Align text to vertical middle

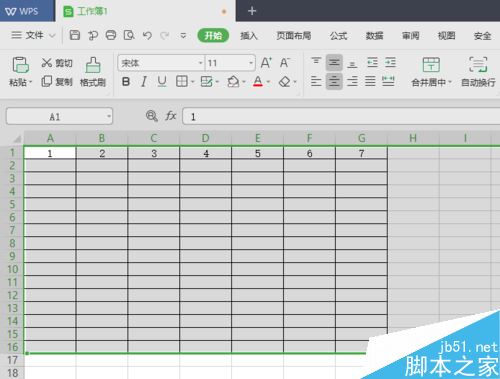(x=334, y=62)
